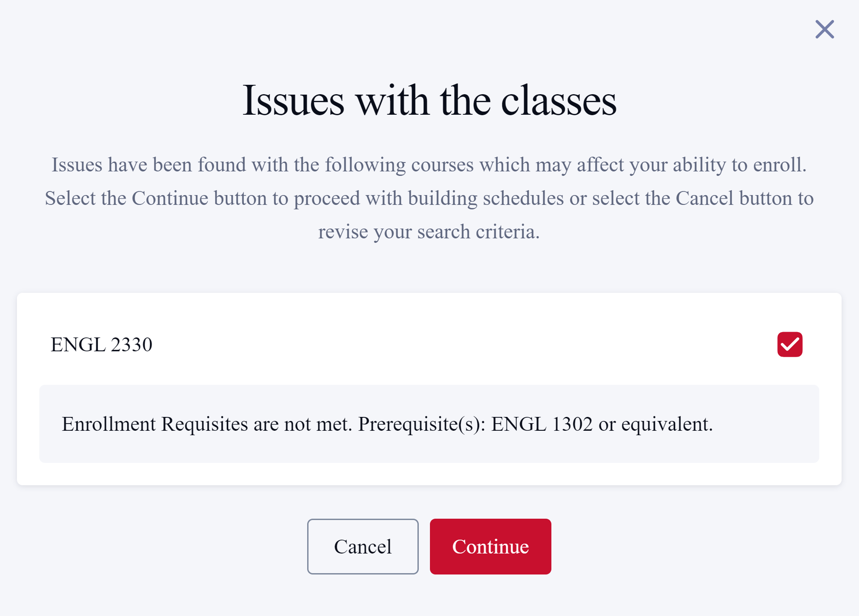Image resolution: width=859 pixels, height=616 pixels.
Task: Close the Issues with the classes dialog
Action: [824, 29]
